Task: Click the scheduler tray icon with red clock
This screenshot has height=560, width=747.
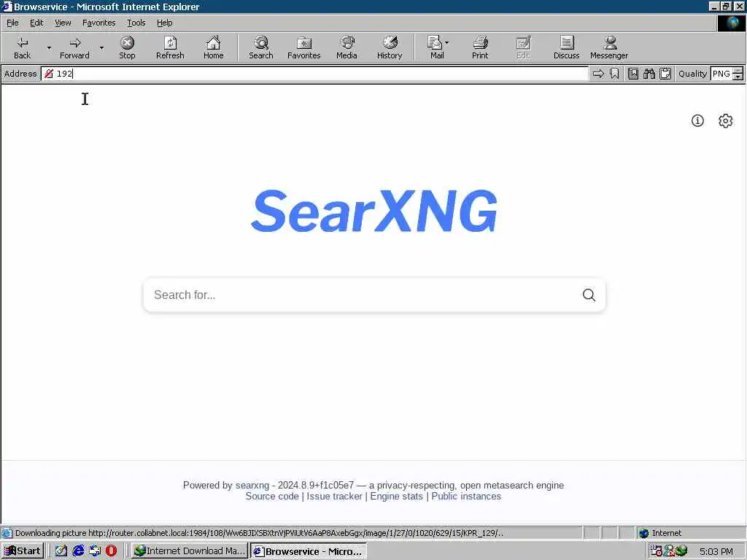Action: click(657, 551)
